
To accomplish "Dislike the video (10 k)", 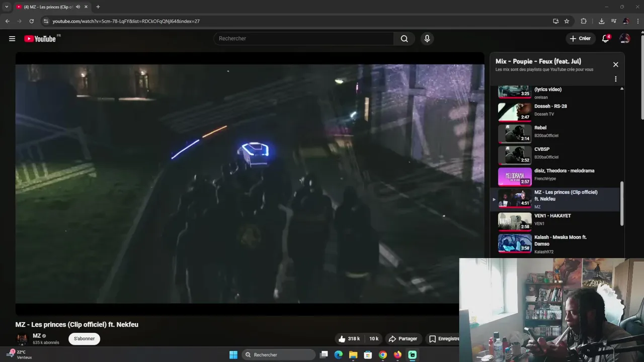I will pos(374,339).
